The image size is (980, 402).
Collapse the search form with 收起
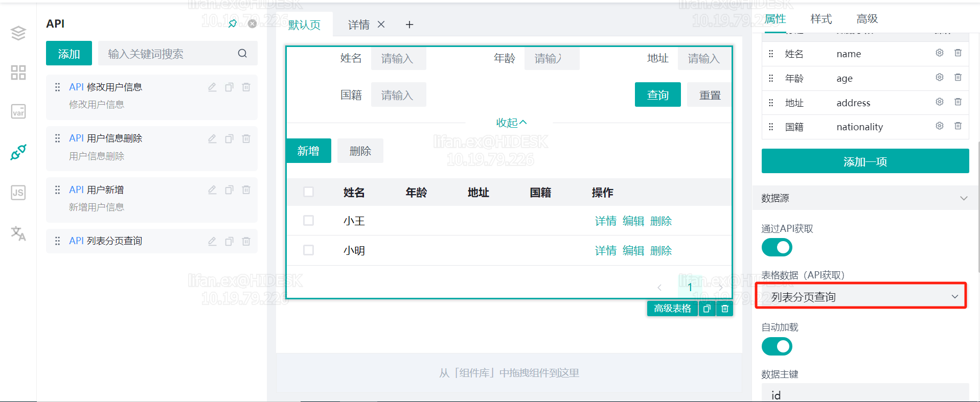coord(511,123)
